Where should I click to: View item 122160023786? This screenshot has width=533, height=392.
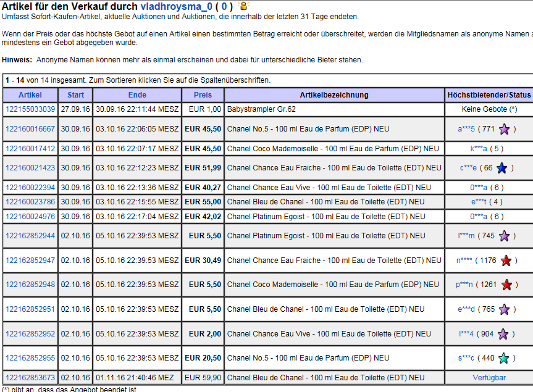(x=30, y=202)
